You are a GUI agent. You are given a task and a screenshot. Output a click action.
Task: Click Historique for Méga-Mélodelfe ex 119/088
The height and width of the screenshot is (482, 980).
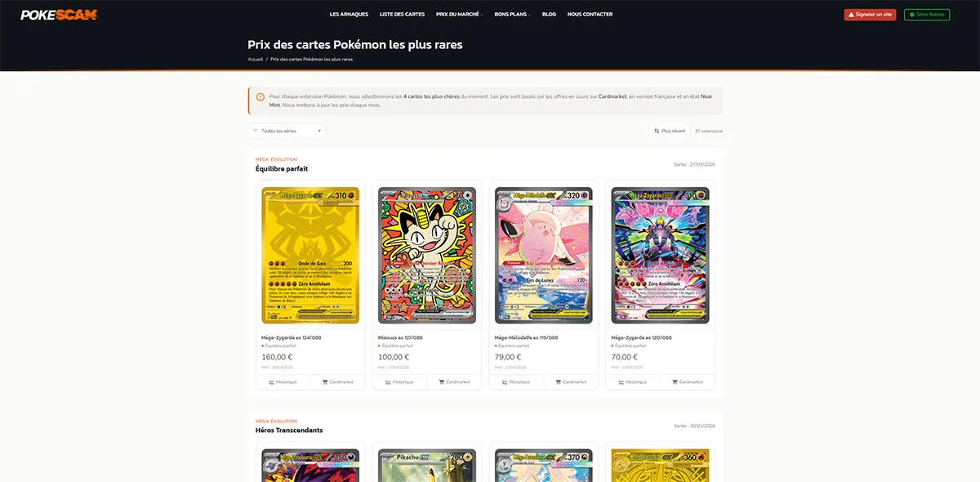click(517, 382)
